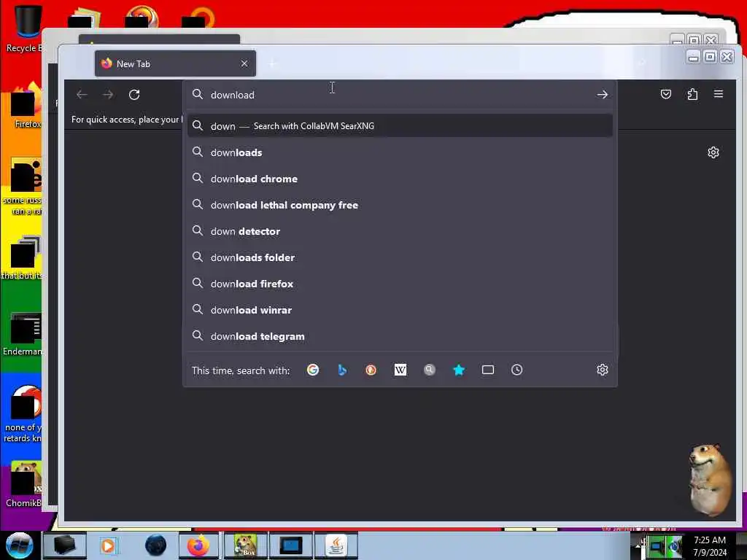Search bookmarks using the star icon

coord(459,370)
